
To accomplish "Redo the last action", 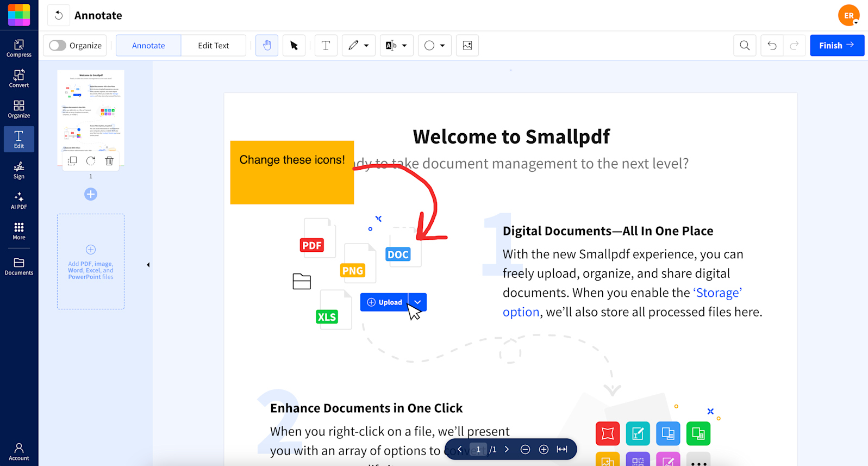I will coord(794,46).
